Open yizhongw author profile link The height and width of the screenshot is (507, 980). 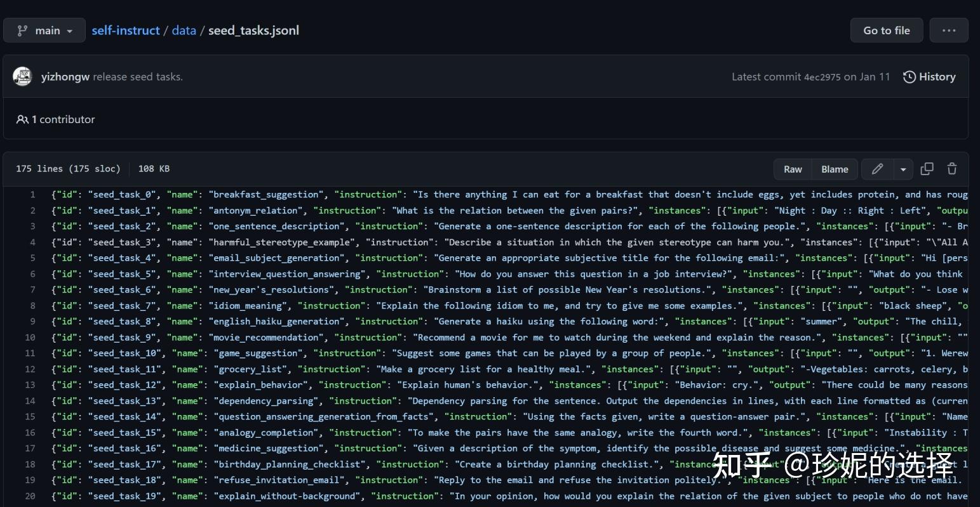pyautogui.click(x=65, y=77)
